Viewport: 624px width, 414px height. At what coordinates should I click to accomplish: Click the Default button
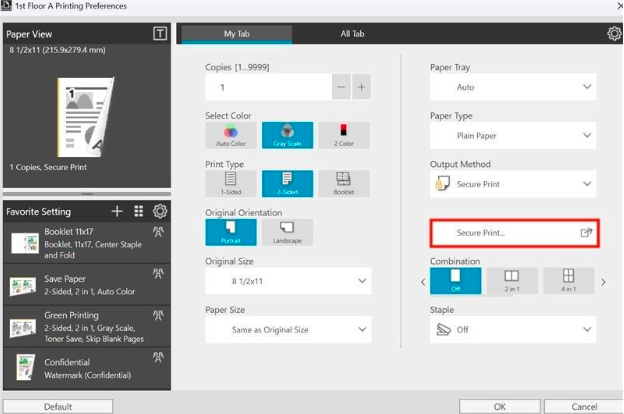click(58, 406)
